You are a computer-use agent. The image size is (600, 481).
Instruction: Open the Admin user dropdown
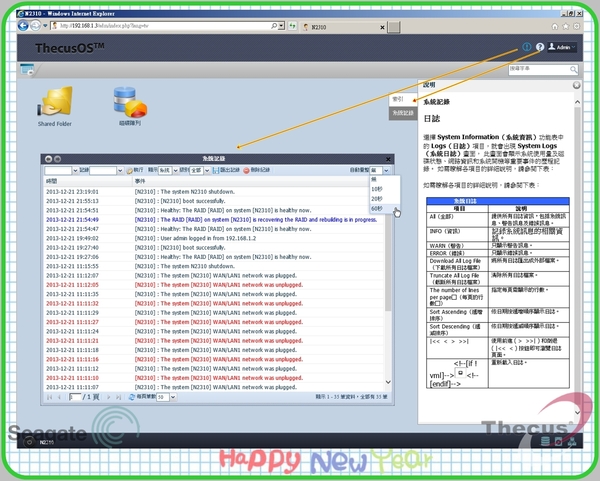560,47
